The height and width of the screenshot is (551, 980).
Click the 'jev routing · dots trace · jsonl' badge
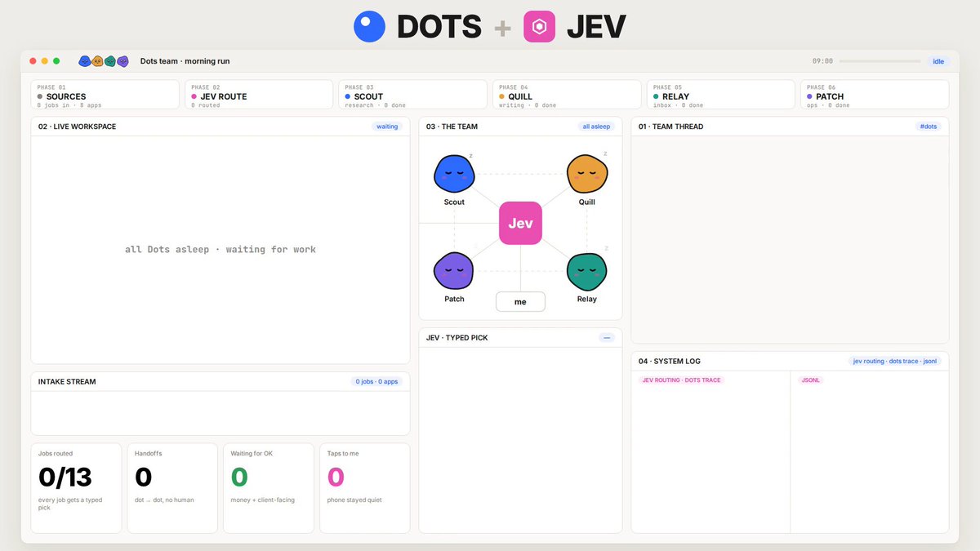point(895,361)
